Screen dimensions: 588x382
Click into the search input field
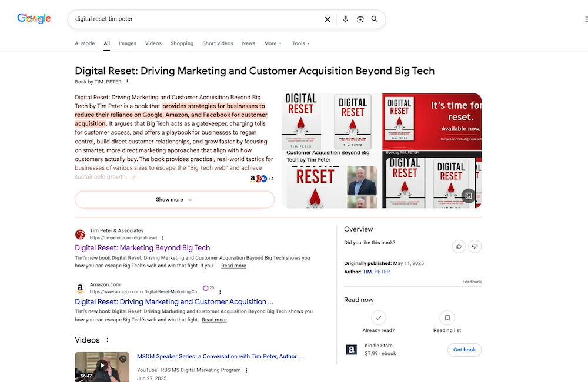point(197,19)
